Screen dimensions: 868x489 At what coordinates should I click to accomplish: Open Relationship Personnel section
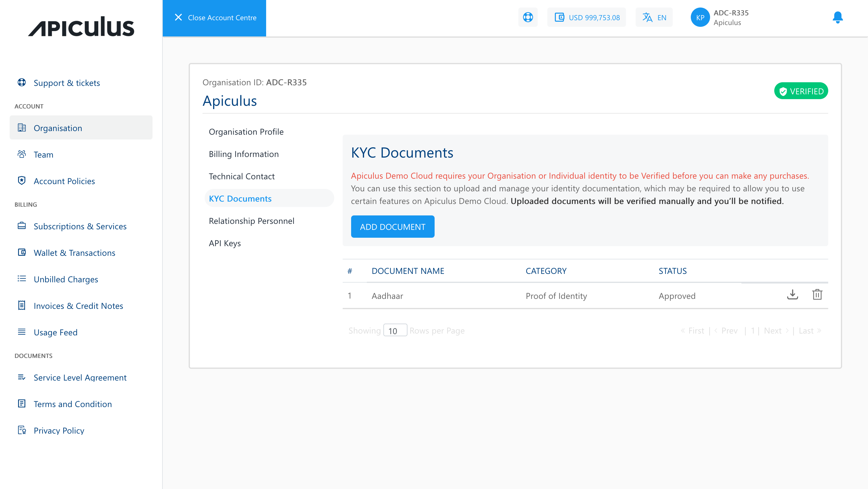click(x=251, y=221)
